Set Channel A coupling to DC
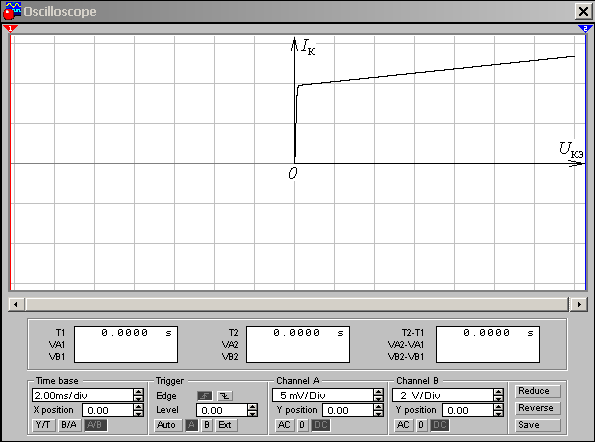The width and height of the screenshot is (595, 443). pyautogui.click(x=321, y=425)
